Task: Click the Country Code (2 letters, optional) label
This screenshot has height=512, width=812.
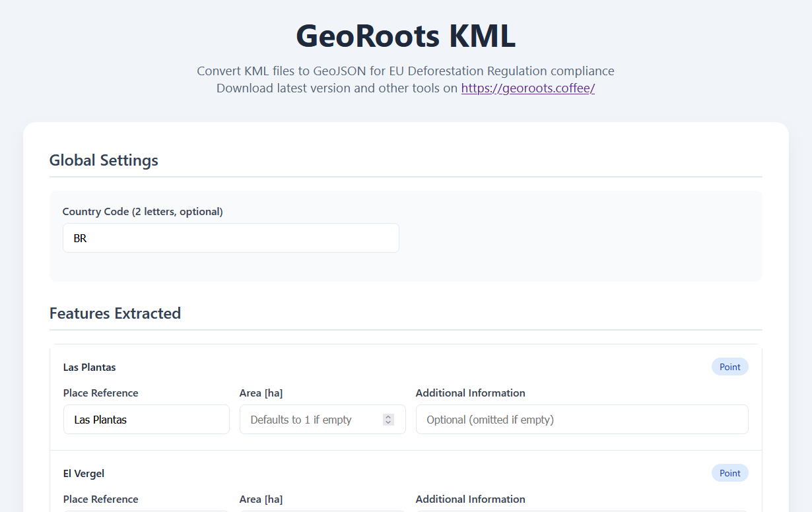Action: [x=143, y=212]
